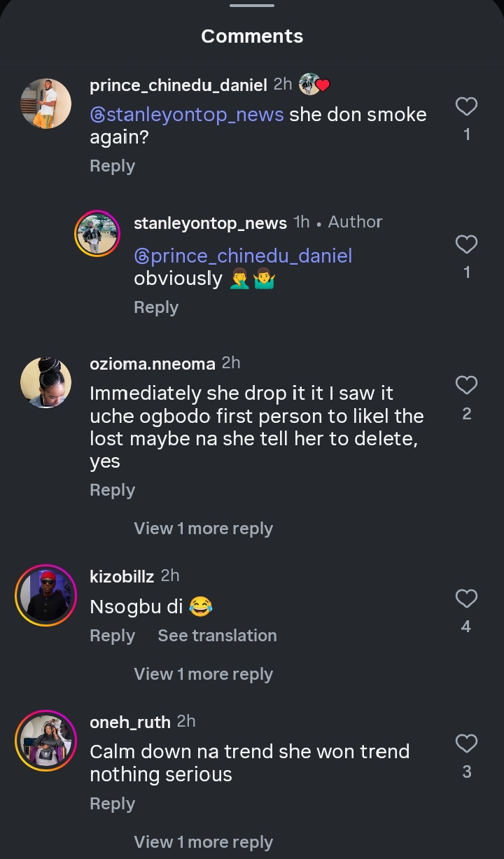Like stanleyontop_news's reply with the heart
Viewport: 504px width, 859px height.
(x=466, y=244)
